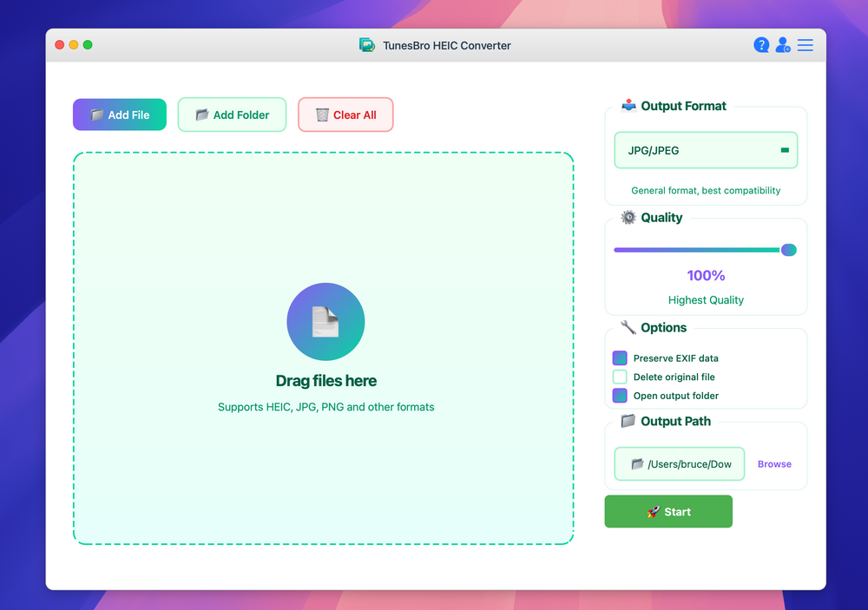Open the help question mark icon
This screenshot has width=868, height=610.
pyautogui.click(x=761, y=45)
